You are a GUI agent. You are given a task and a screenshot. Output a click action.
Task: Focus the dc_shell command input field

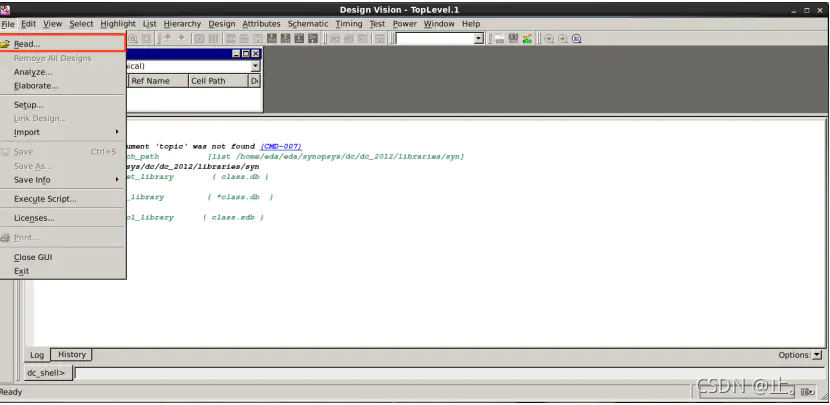tap(449, 373)
